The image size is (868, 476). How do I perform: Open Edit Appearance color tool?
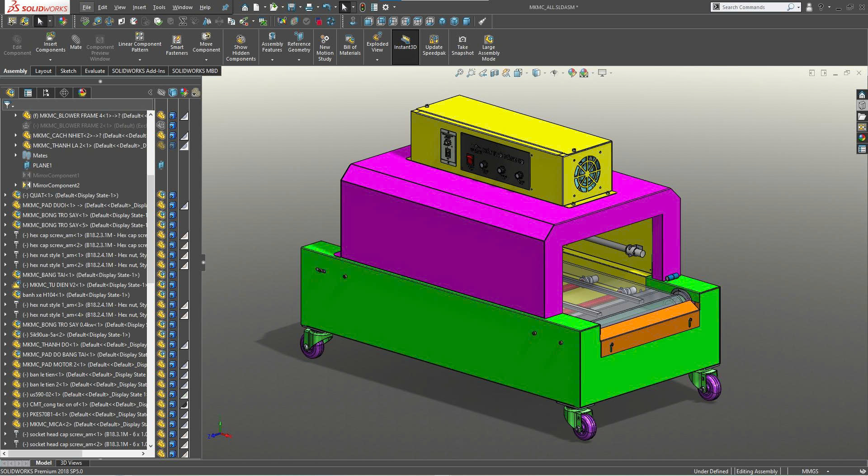(571, 73)
